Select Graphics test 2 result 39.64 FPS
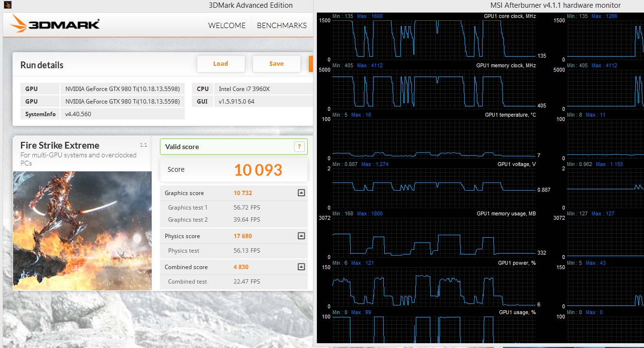644x348 pixels. click(247, 219)
